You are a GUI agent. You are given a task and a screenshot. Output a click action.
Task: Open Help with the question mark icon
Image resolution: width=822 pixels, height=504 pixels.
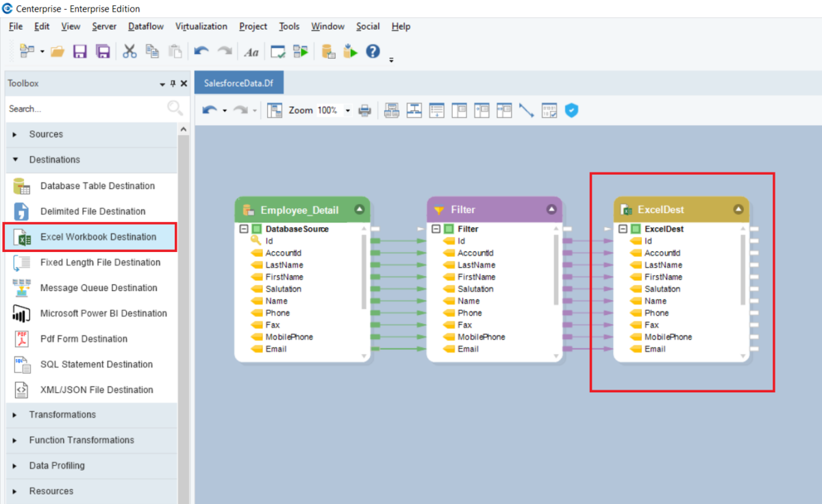click(x=372, y=51)
